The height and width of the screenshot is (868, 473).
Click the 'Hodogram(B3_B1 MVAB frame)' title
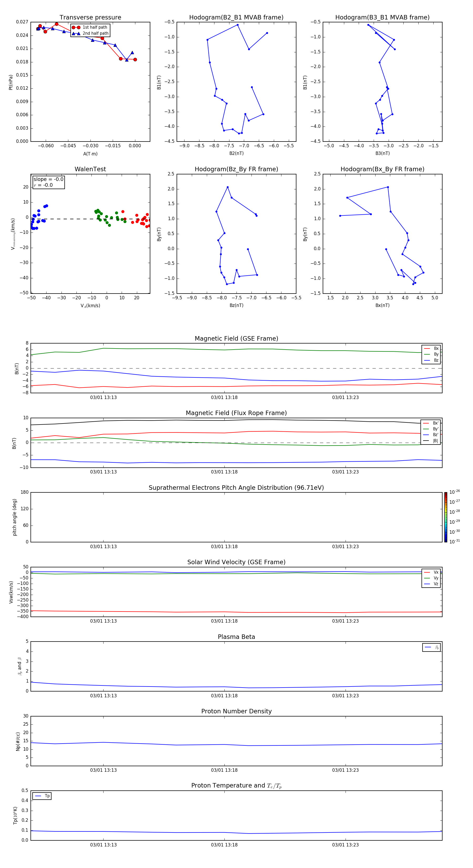pyautogui.click(x=382, y=18)
